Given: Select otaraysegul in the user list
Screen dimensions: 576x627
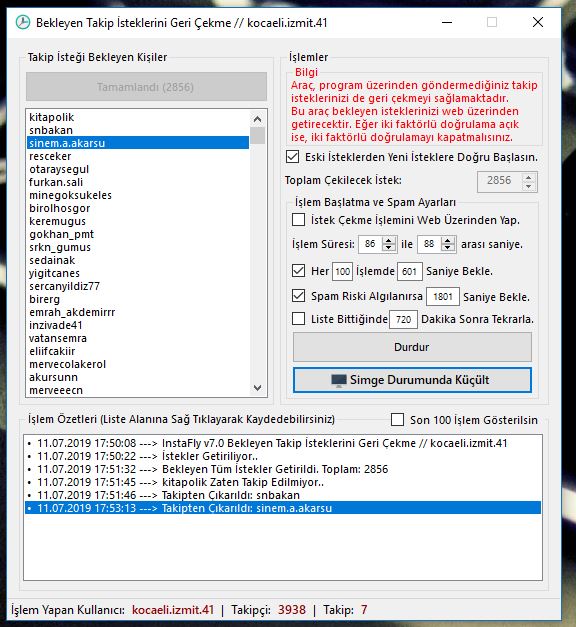Looking at the screenshot, I should 138,169.
